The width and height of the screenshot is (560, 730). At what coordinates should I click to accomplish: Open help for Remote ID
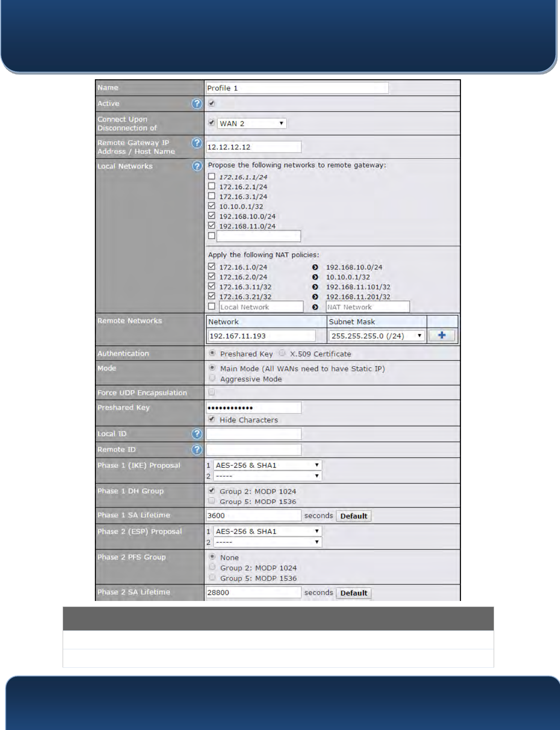197,449
